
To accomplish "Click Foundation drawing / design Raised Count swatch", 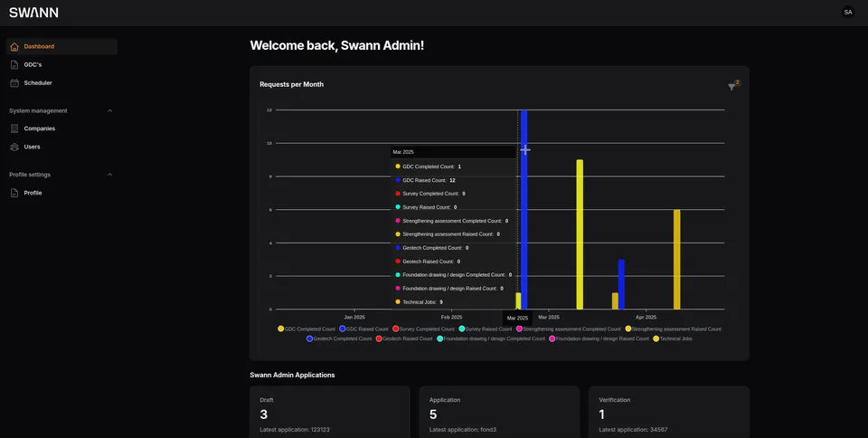I will point(552,338).
